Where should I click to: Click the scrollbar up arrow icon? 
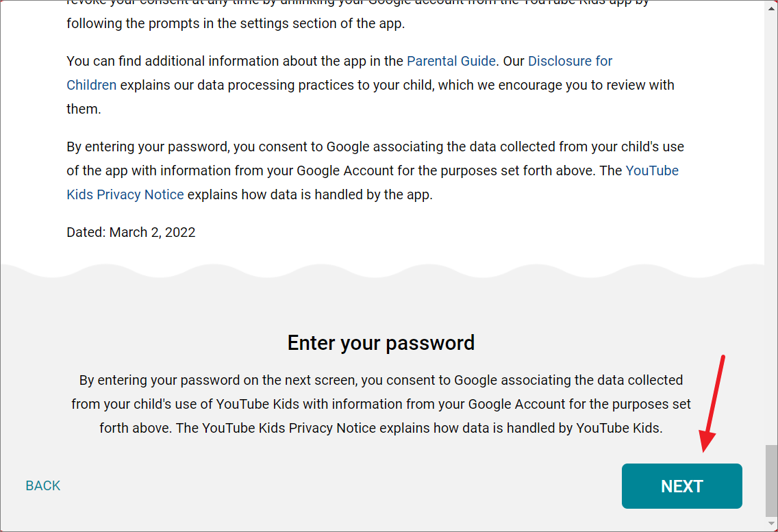pos(770,8)
